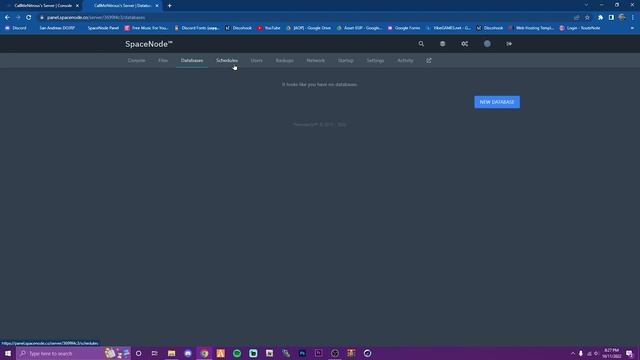Open the Backups tab
Viewport: 640px width, 360px height.
284,60
